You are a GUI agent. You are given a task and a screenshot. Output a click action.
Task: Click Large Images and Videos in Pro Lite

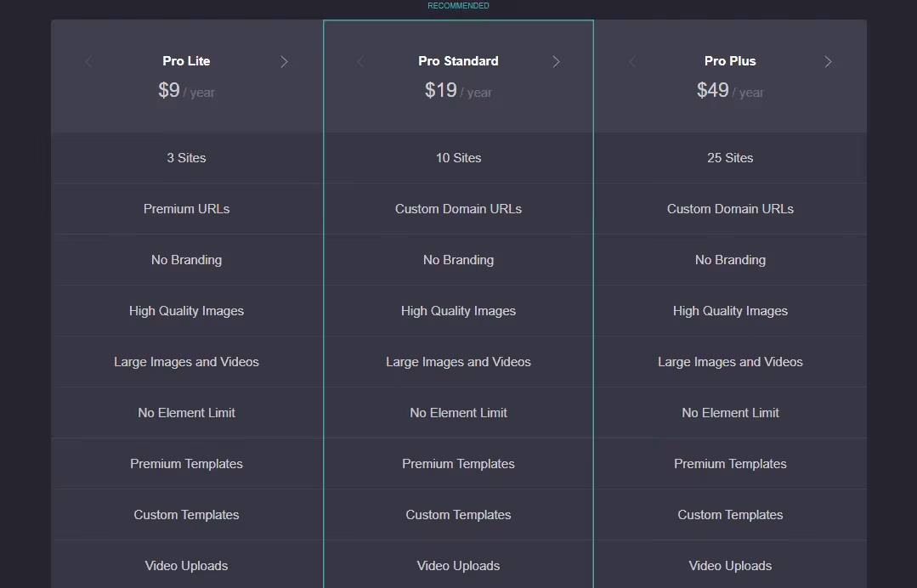click(187, 362)
